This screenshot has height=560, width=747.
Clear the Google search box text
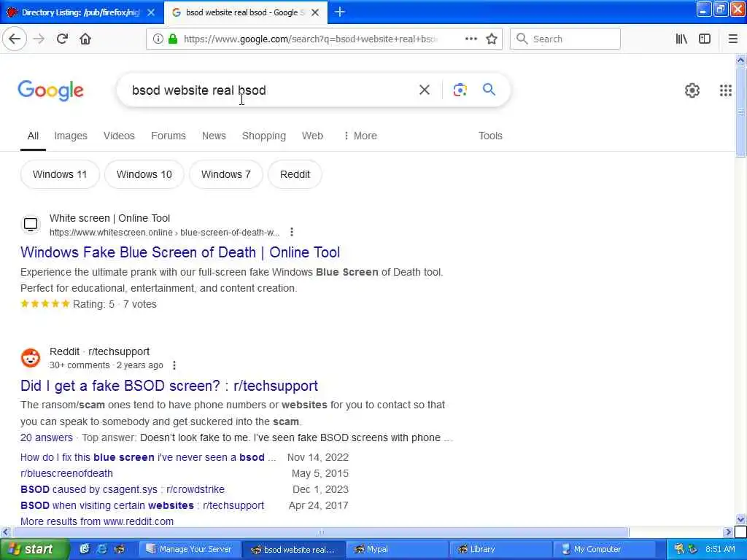point(424,90)
